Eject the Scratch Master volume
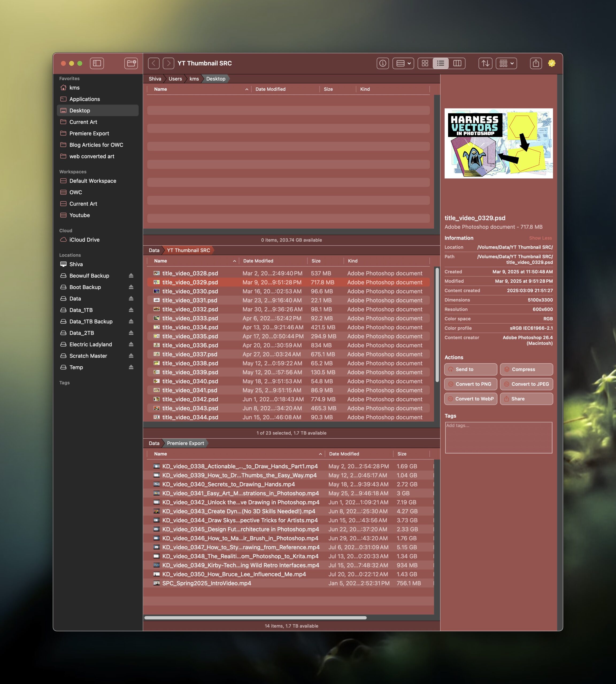The height and width of the screenshot is (684, 616). click(x=131, y=356)
